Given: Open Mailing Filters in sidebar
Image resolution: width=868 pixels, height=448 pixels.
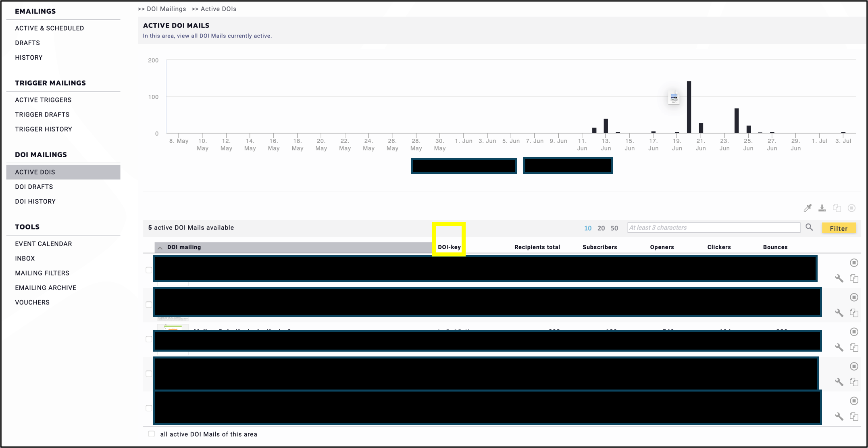Looking at the screenshot, I should (x=42, y=273).
